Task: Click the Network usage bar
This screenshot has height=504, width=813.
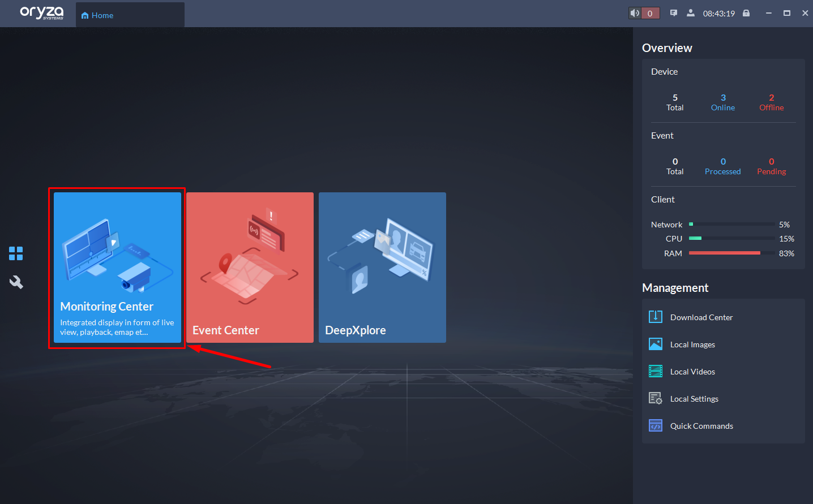Action: tap(732, 225)
